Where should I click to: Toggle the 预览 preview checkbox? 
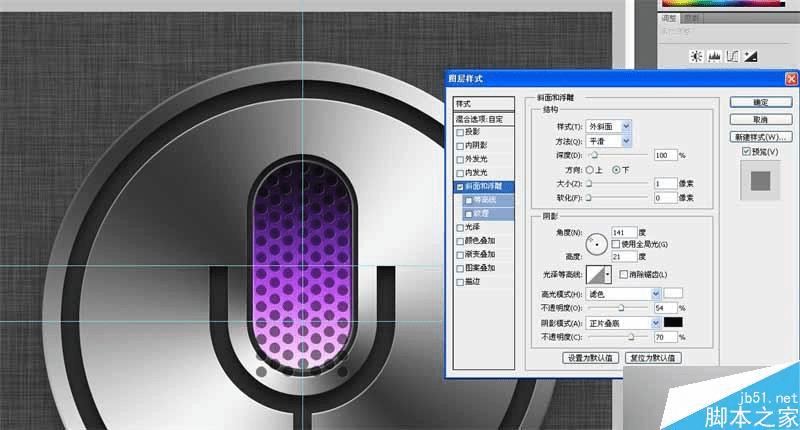pyautogui.click(x=746, y=151)
